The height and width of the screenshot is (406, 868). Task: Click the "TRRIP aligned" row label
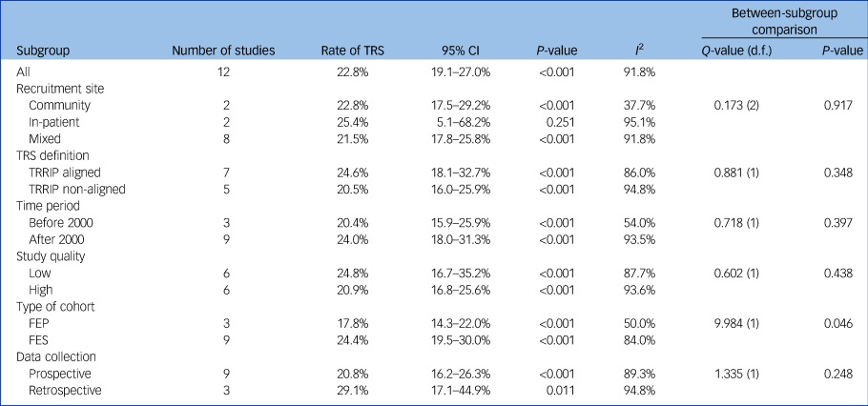pyautogui.click(x=66, y=173)
